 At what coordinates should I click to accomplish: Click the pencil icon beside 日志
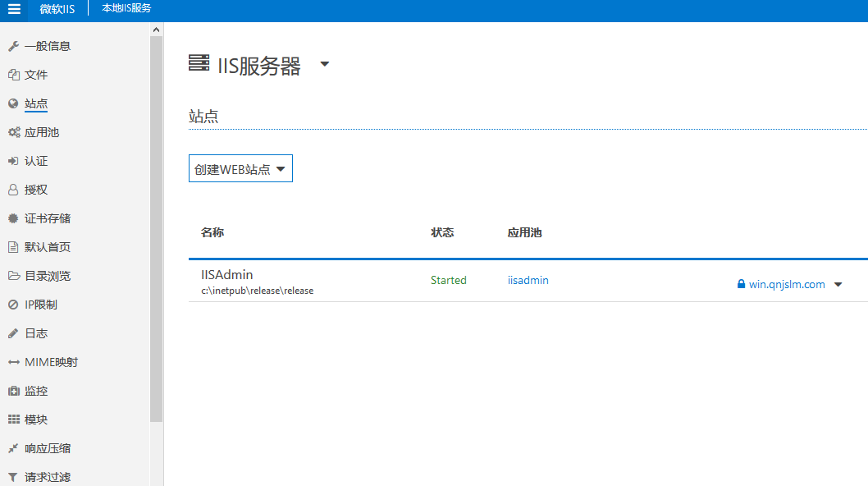click(x=13, y=333)
